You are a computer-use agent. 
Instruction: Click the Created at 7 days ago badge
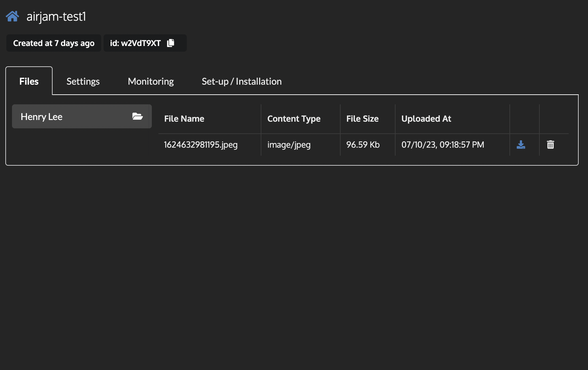[x=53, y=43]
